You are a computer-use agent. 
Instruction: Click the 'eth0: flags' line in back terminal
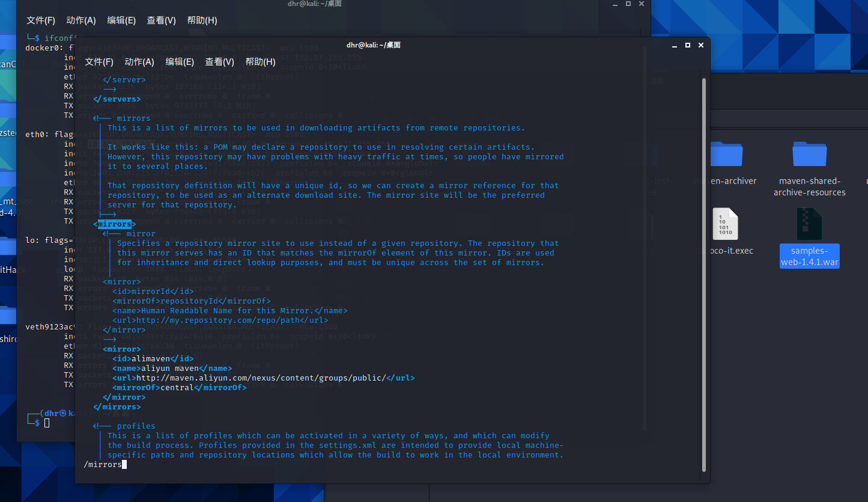pos(50,135)
